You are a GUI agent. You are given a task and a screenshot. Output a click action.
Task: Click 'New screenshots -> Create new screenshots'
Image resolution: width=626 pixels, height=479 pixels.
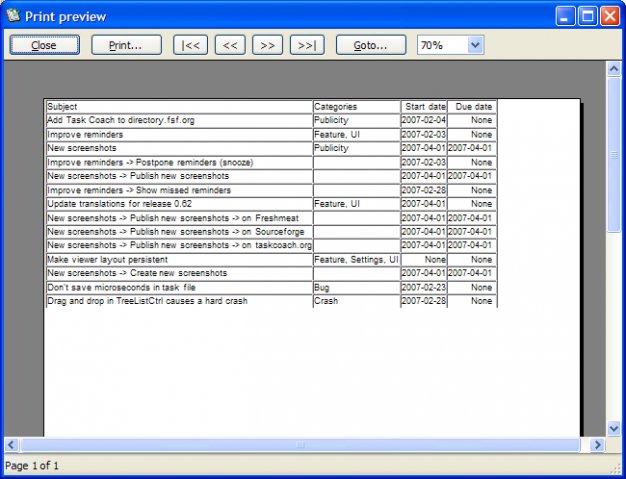point(179,273)
